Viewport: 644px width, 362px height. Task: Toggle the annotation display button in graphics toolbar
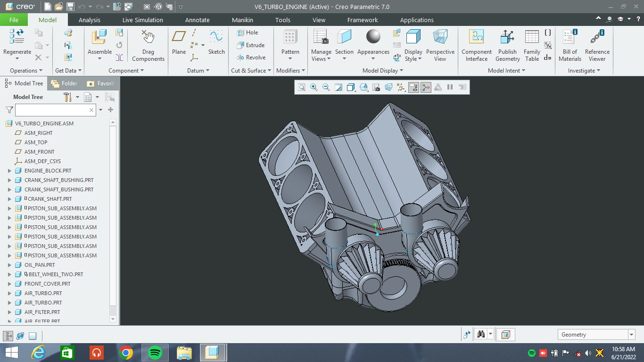pos(413,87)
